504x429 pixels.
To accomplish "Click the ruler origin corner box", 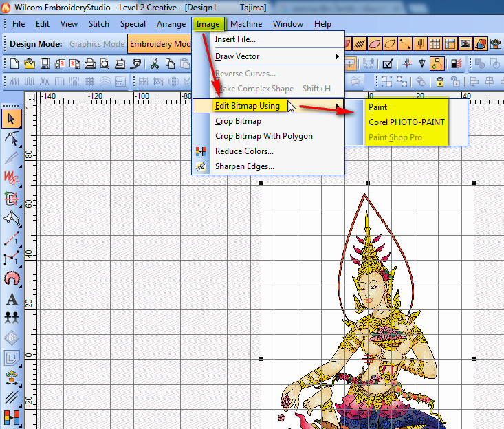I will coord(30,97).
